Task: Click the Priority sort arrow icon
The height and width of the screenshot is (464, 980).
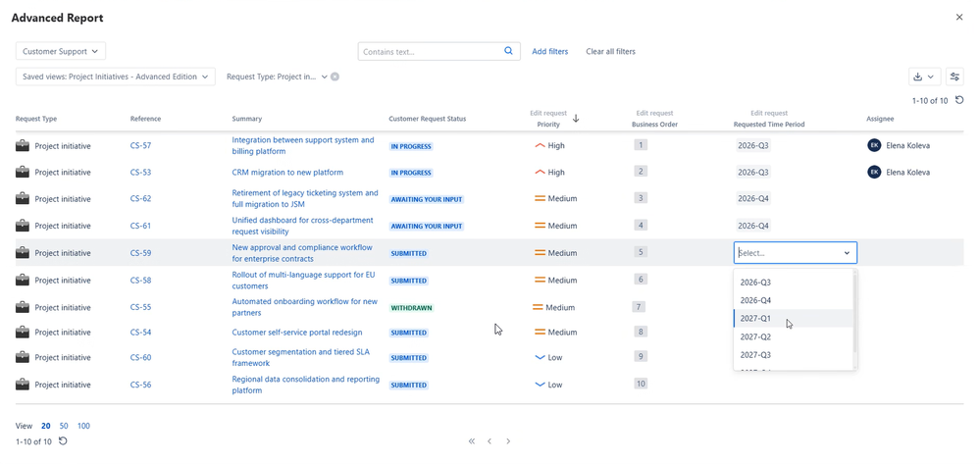Action: click(576, 118)
